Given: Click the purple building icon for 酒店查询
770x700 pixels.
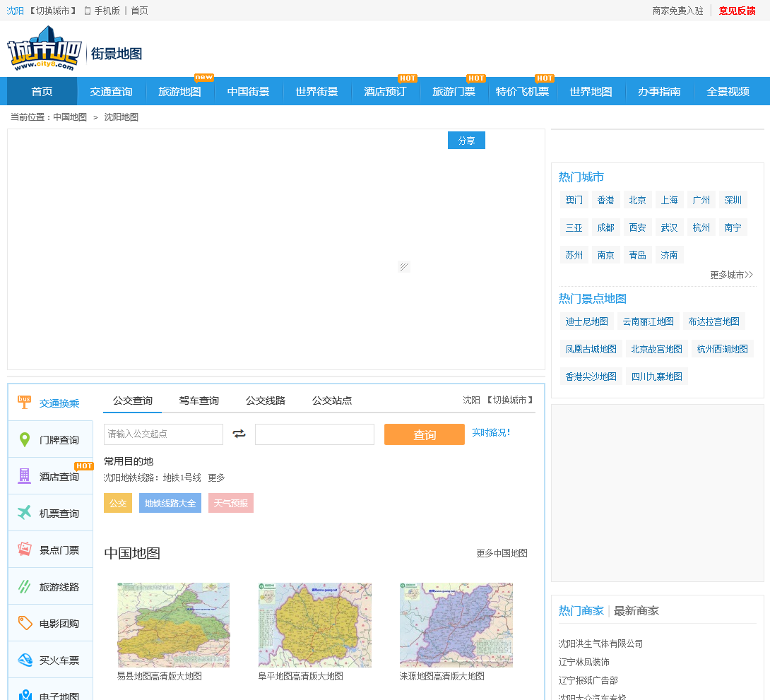Looking at the screenshot, I should [x=25, y=476].
